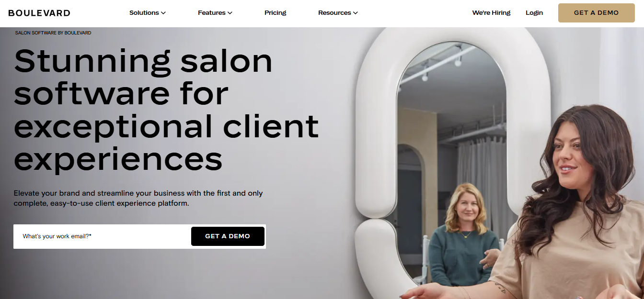Click the Elevate your brand paragraph text

138,198
